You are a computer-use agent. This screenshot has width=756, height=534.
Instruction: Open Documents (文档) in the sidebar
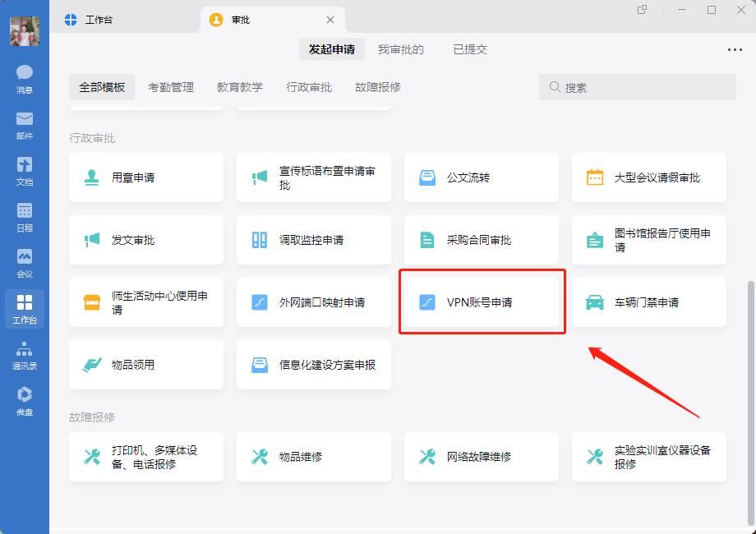click(x=25, y=171)
